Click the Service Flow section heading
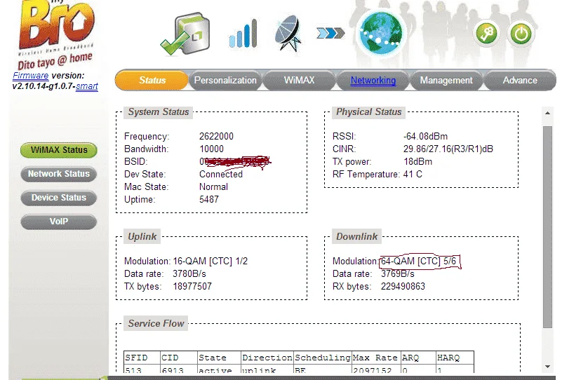Viewport: 588px width, 380px height. click(156, 324)
